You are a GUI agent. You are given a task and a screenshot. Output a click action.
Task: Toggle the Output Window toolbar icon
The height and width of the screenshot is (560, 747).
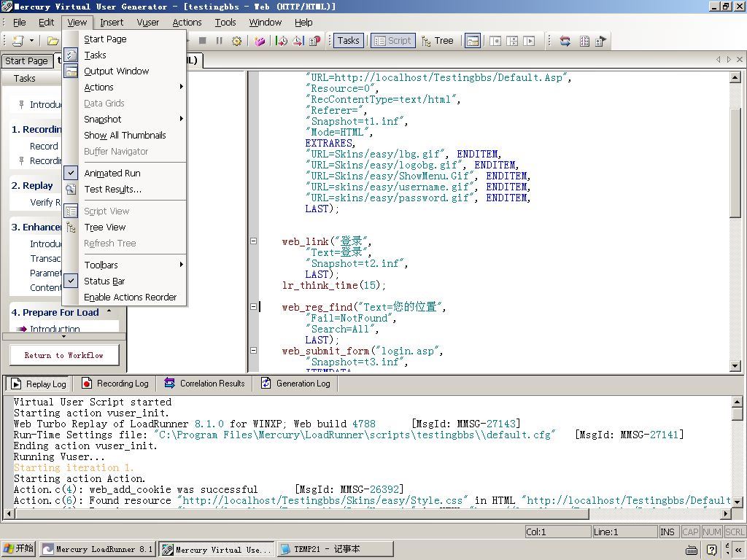click(x=473, y=41)
